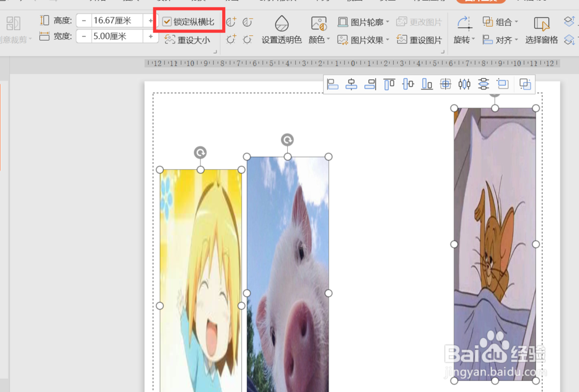
Task: Increase width with the plus button
Action: point(151,36)
